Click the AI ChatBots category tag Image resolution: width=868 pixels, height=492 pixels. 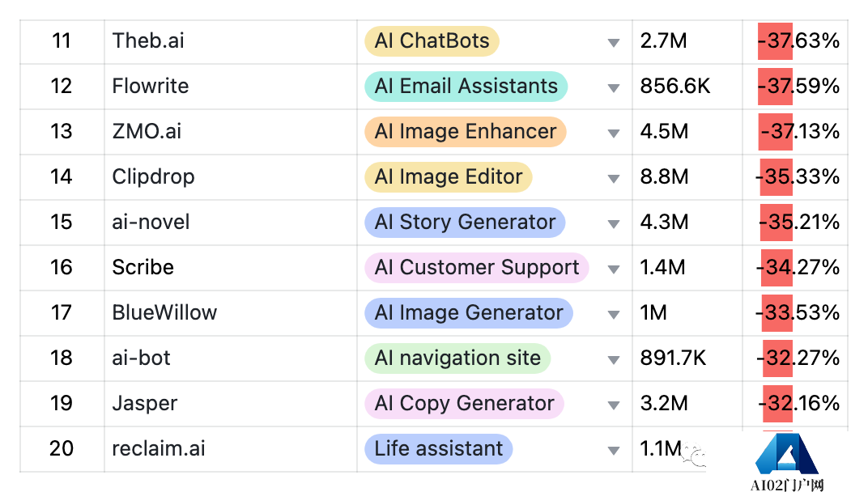click(432, 41)
